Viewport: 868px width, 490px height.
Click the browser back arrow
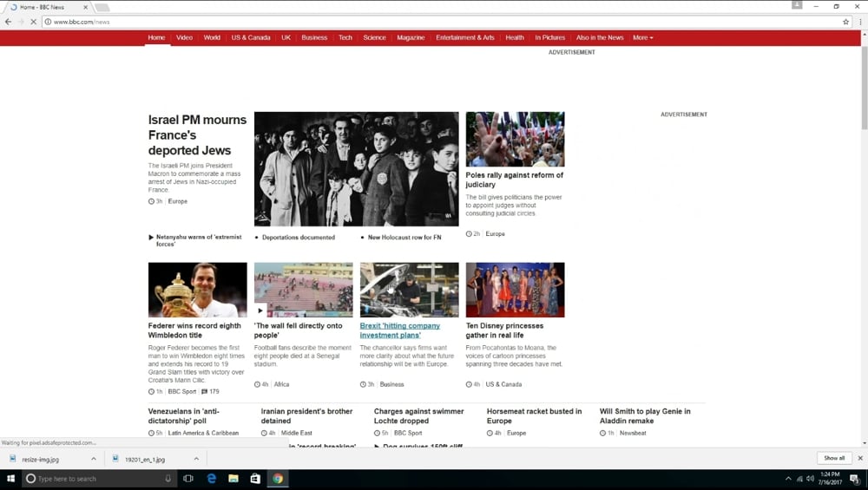coord(8,22)
